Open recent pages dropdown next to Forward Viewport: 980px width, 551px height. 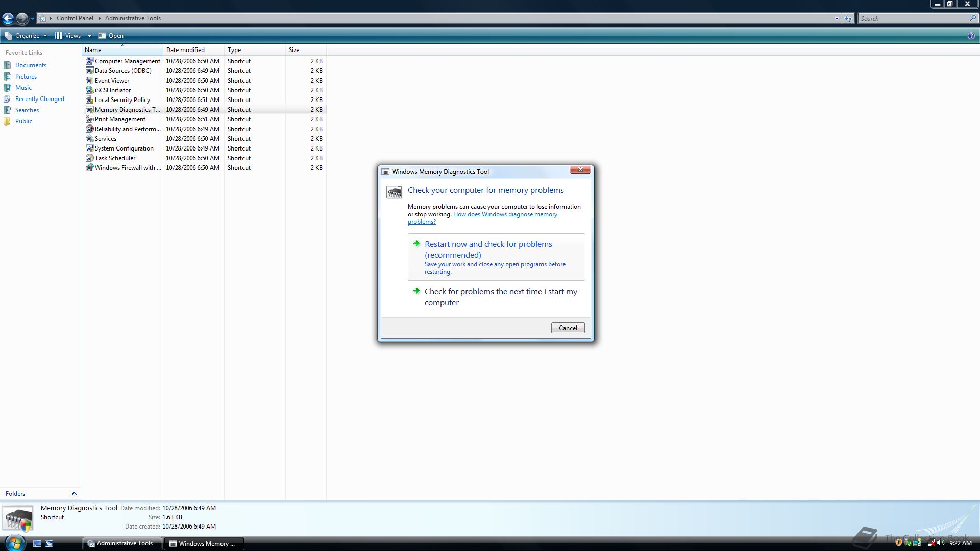(x=32, y=19)
